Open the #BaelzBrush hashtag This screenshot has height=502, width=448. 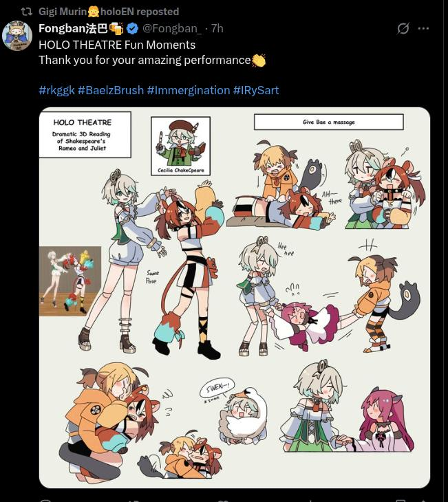[x=111, y=90]
